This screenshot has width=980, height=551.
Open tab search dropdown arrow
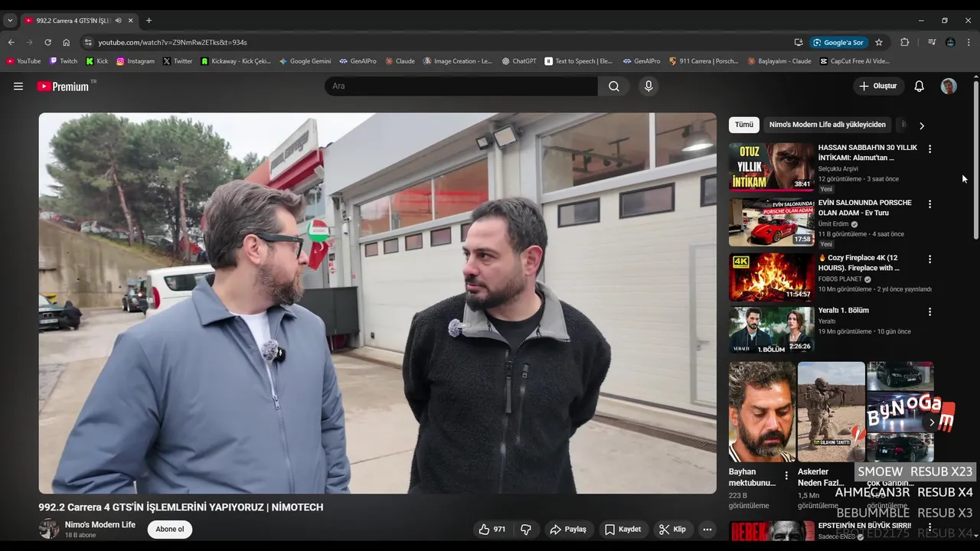(x=10, y=21)
